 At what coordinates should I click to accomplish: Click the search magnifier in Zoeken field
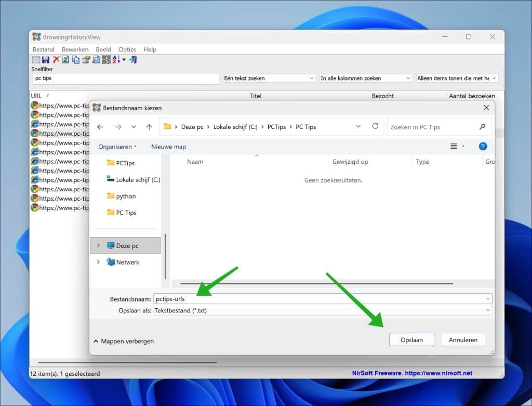(x=482, y=127)
